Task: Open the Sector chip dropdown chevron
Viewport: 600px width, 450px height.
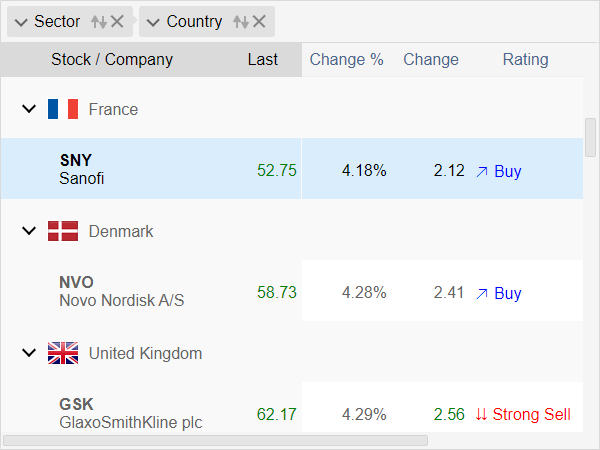Action: [21, 23]
